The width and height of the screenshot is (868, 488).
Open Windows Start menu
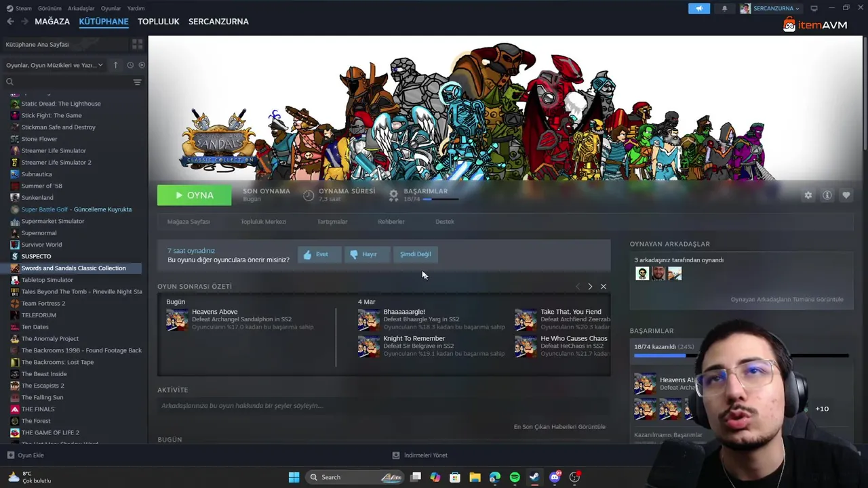(294, 477)
